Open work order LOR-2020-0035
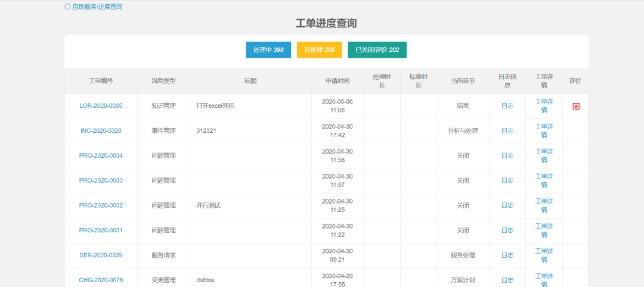Viewport: 644px width, 287px height. click(101, 106)
